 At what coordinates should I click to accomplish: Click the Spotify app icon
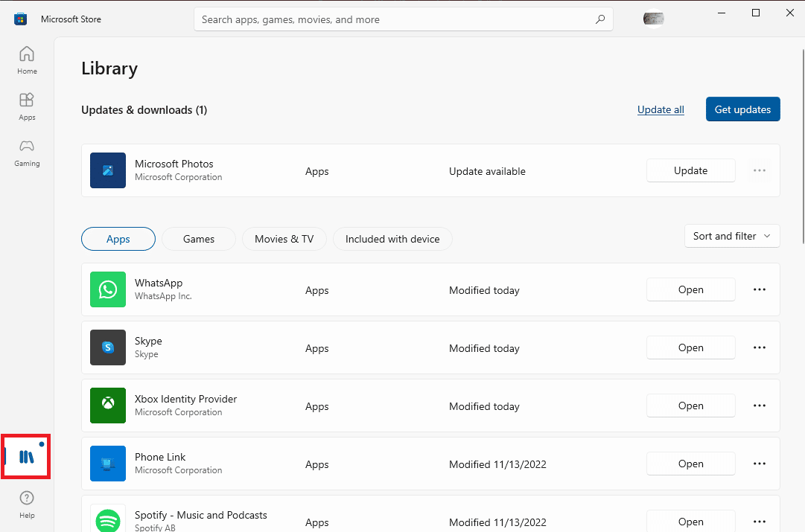coord(108,519)
